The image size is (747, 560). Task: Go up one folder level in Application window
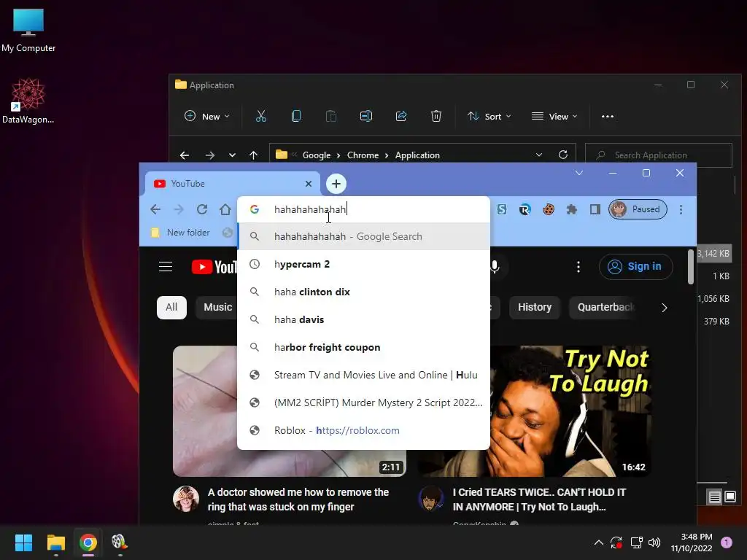253,155
